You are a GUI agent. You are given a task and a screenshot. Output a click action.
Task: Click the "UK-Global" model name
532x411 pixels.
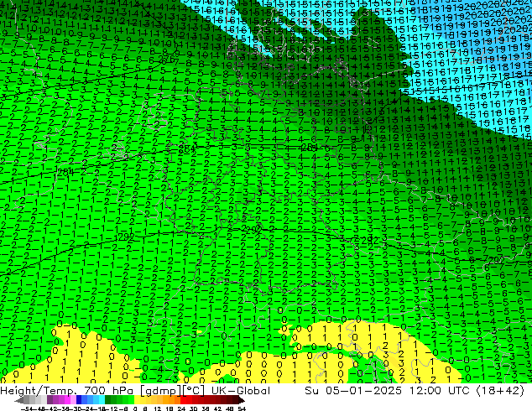[241, 391]
